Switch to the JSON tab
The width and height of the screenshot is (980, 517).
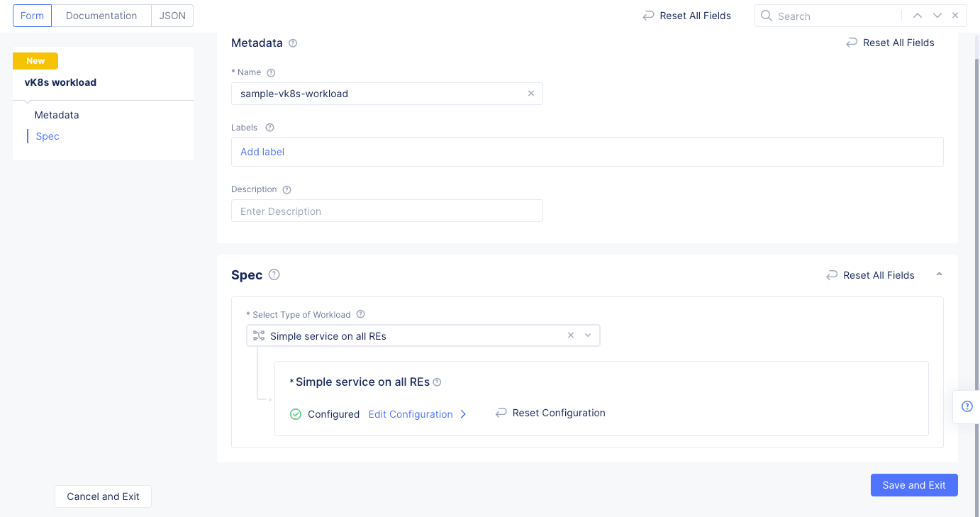coord(172,16)
